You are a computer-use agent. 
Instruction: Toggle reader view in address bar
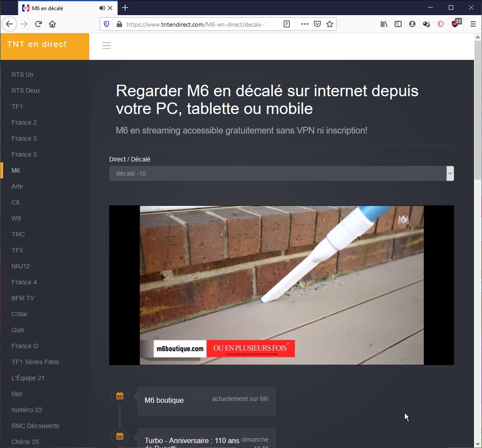(287, 24)
